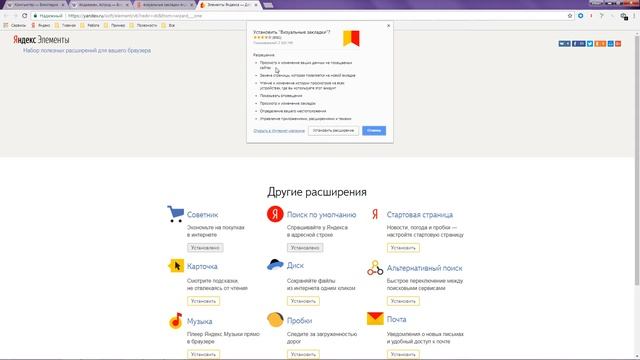640x360 pixels.
Task: Share the page on Facebook
Action: coord(578,44)
